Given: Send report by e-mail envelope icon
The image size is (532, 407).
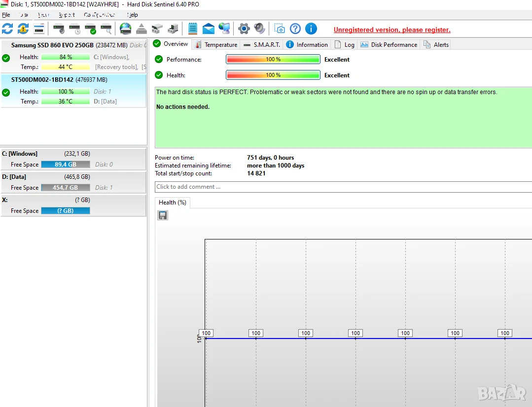Looking at the screenshot, I should tap(209, 29).
